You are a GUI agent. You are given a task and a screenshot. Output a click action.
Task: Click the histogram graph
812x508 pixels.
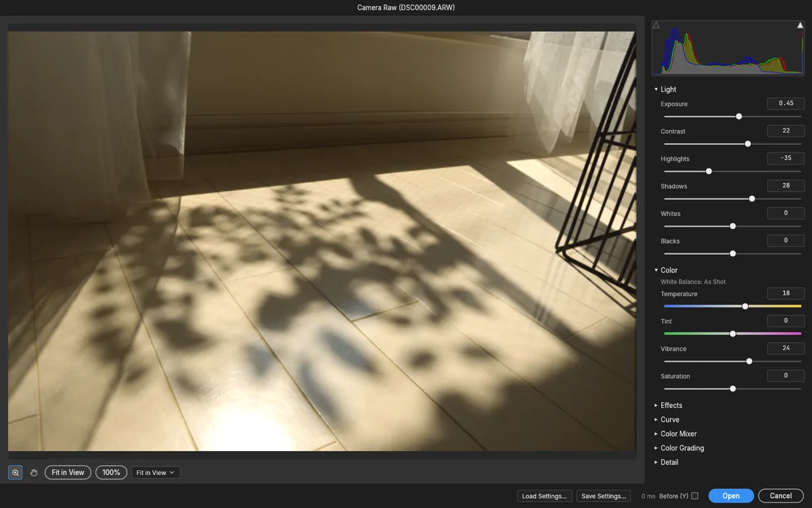point(728,47)
